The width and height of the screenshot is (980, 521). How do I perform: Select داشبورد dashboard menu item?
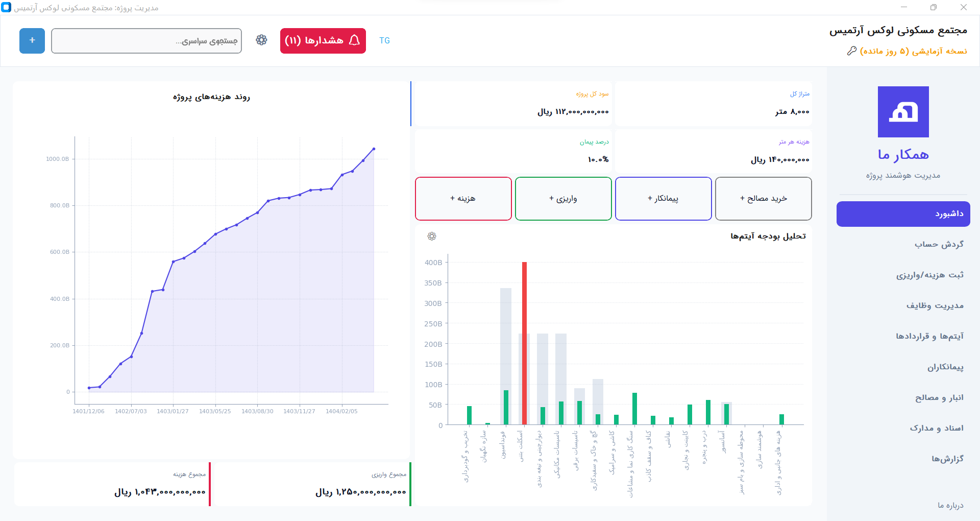coord(903,214)
